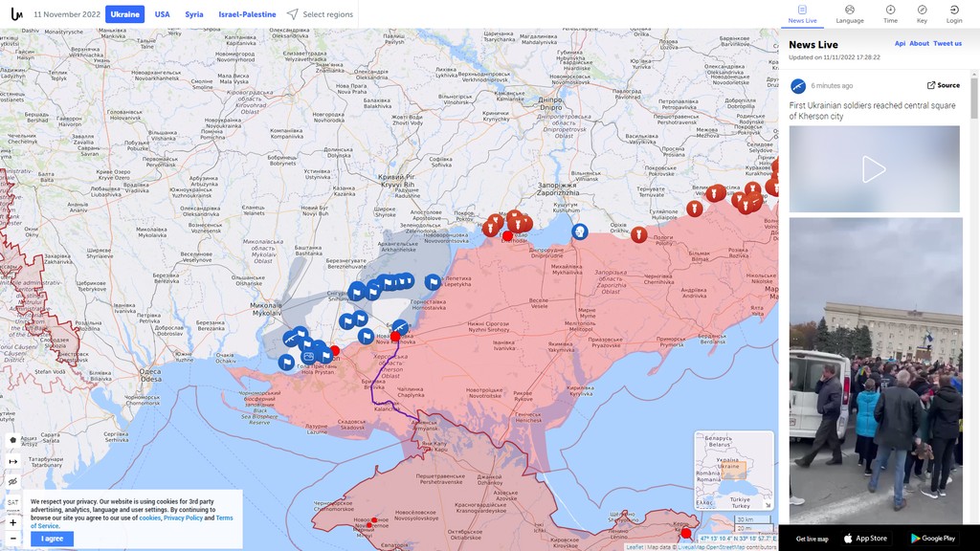Click the Liveuamap logo icon
This screenshot has width=980, height=551.
click(17, 13)
